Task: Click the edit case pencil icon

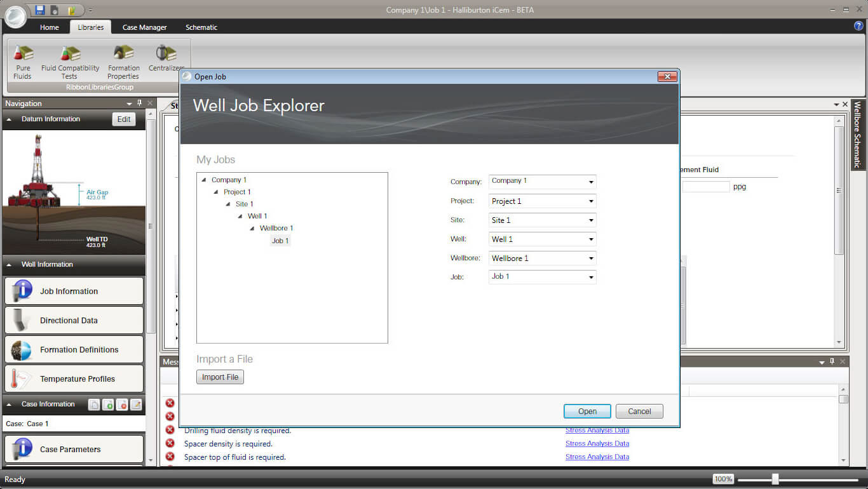Action: [x=136, y=405]
